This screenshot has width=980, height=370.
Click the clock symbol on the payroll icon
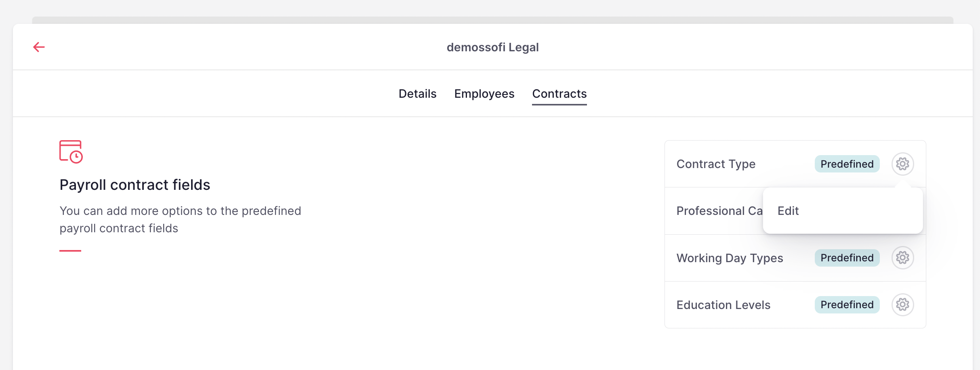(77, 158)
